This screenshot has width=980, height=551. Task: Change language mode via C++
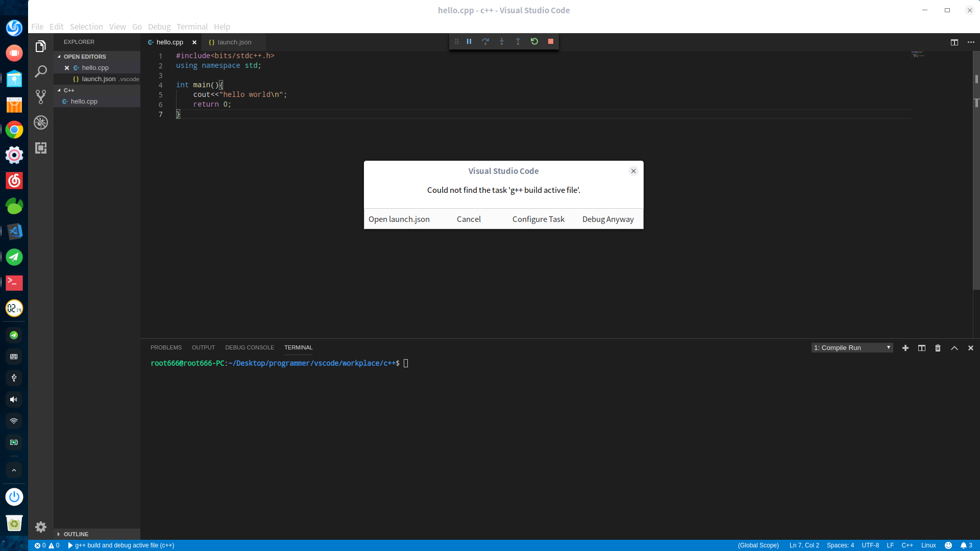907,545
